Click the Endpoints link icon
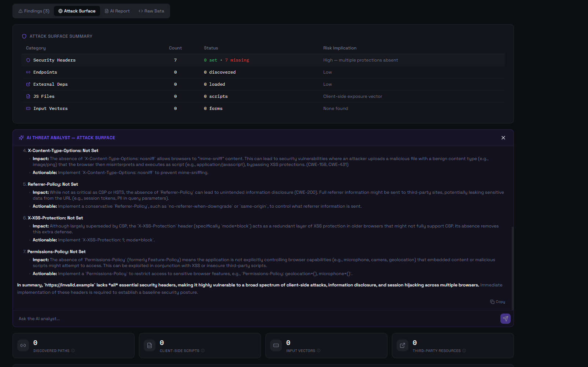 [28, 72]
